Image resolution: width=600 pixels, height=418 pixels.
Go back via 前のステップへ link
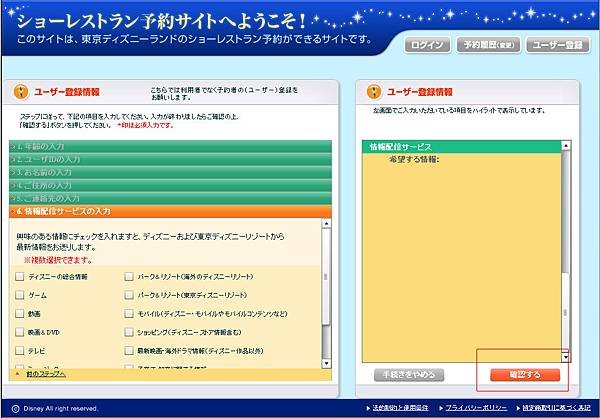46,374
